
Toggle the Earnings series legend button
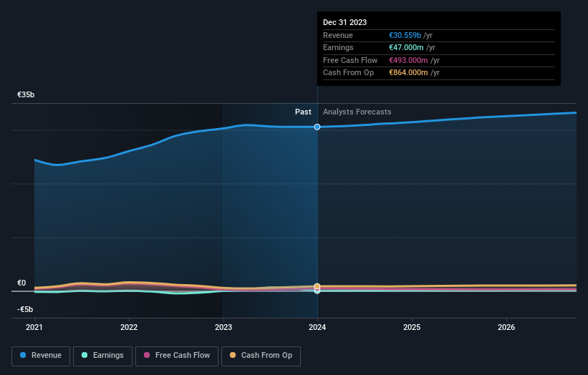102,356
